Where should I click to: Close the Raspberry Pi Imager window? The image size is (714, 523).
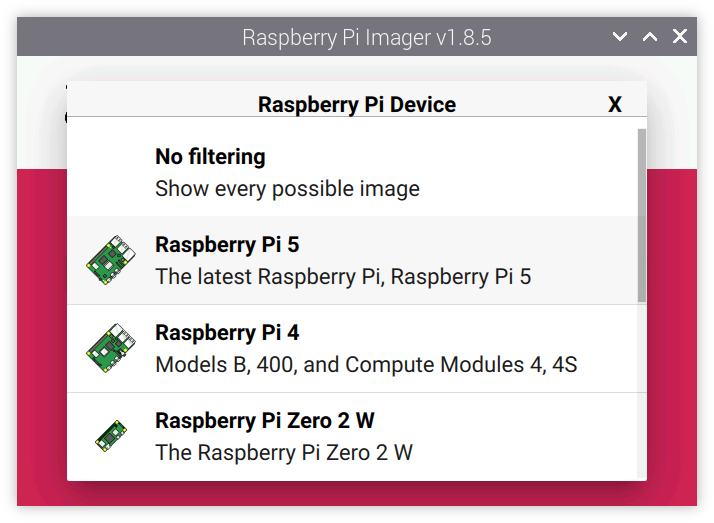pyautogui.click(x=680, y=36)
